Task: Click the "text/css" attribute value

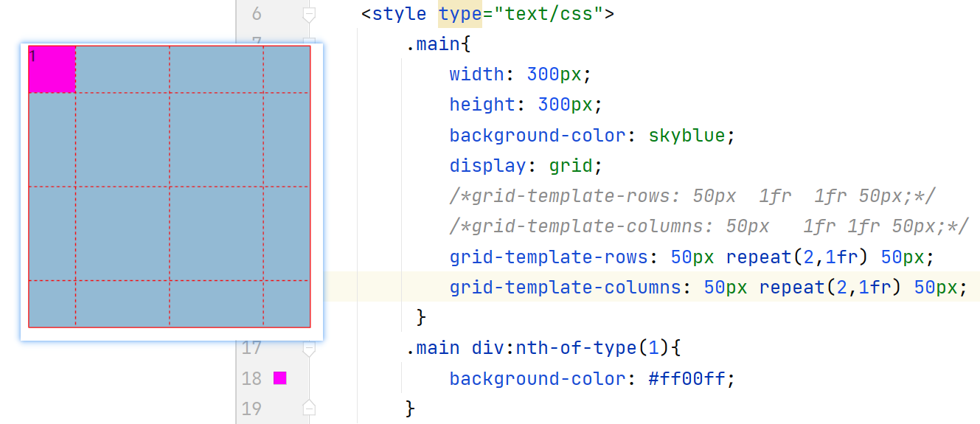Action: [x=548, y=14]
